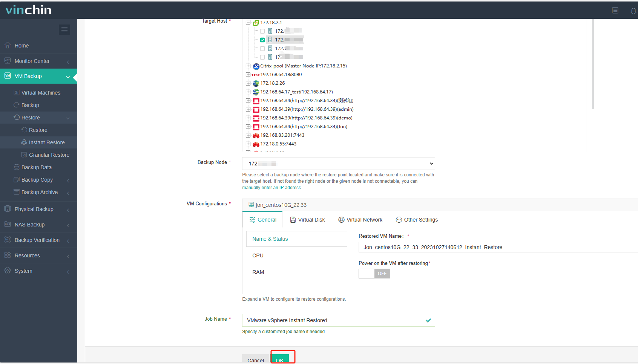Viewport: 638px width, 364px height.
Task: Click the Restored VM Name field
Action: pyautogui.click(x=498, y=247)
